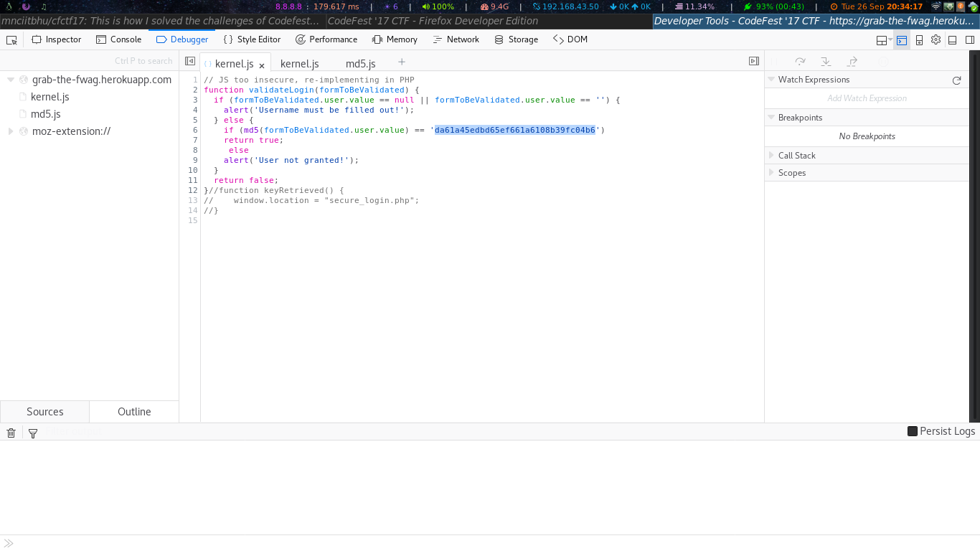980x551 pixels.
Task: Select the Outline tab
Action: coord(134,412)
